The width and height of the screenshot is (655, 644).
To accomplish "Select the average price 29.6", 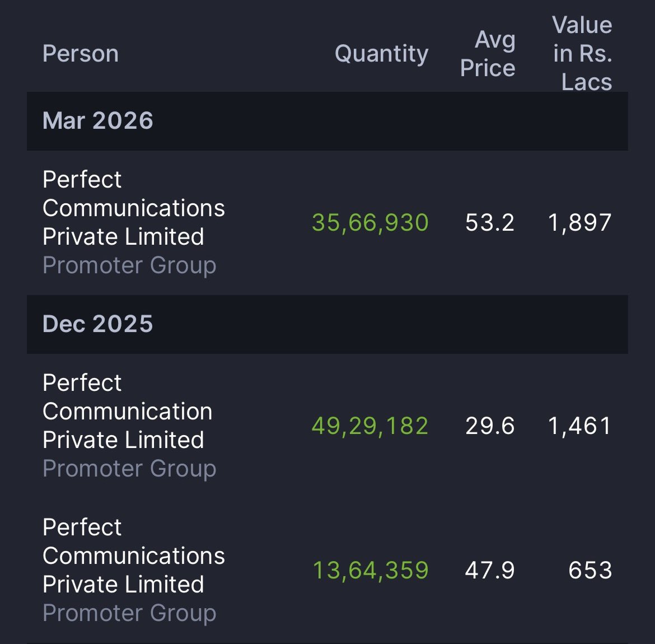I will click(490, 426).
